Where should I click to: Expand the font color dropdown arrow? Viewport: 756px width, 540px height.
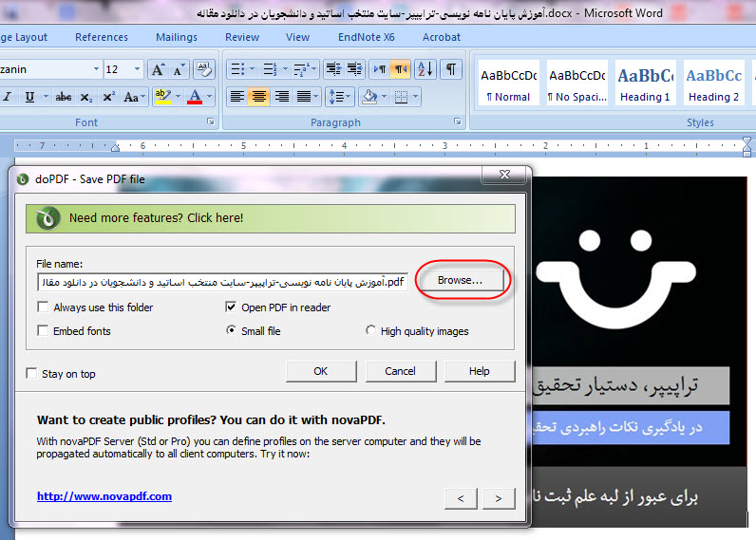[x=211, y=97]
